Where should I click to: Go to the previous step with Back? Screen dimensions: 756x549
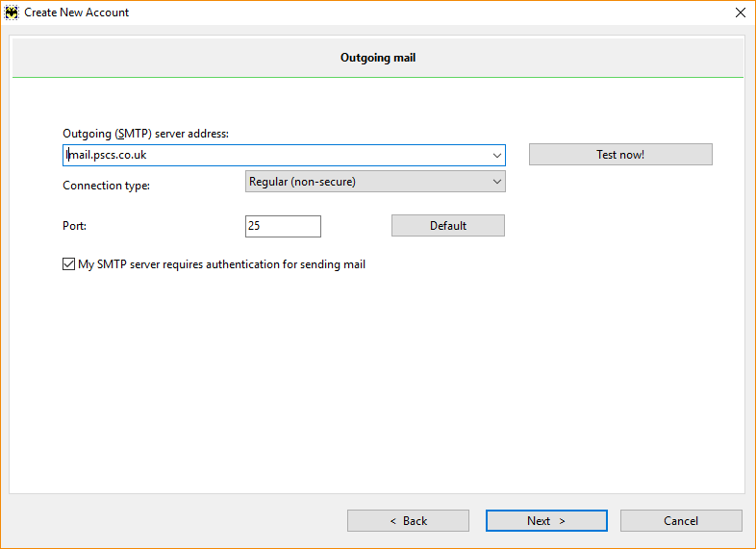[x=408, y=520]
